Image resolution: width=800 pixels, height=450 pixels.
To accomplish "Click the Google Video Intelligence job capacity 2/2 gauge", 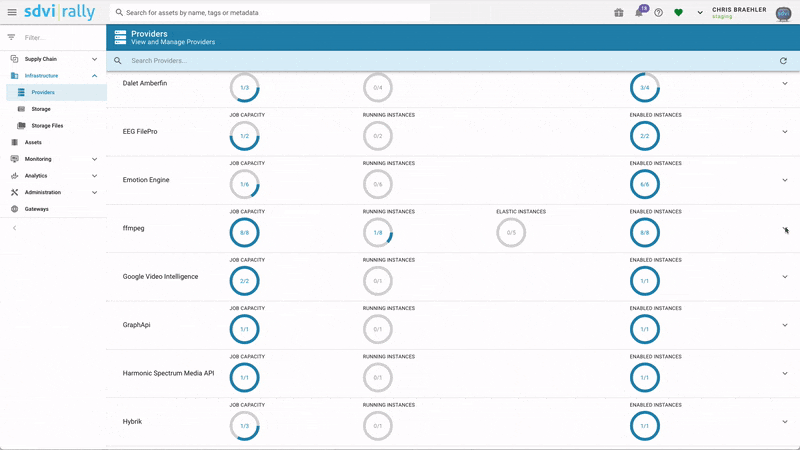I will 244,281.
